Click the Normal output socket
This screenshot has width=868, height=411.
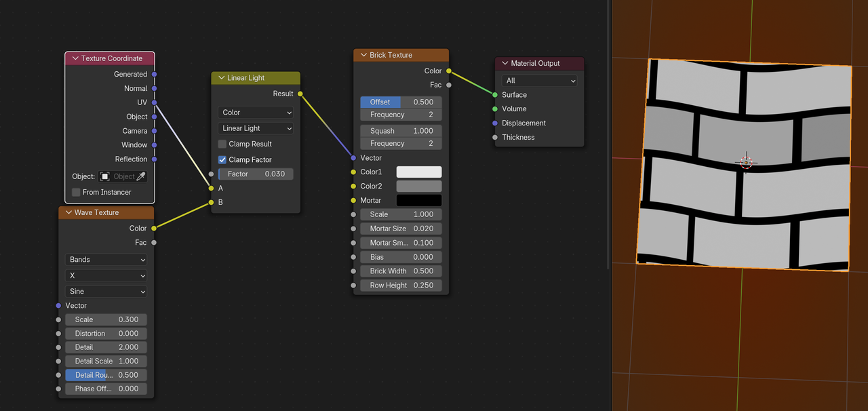click(x=155, y=88)
